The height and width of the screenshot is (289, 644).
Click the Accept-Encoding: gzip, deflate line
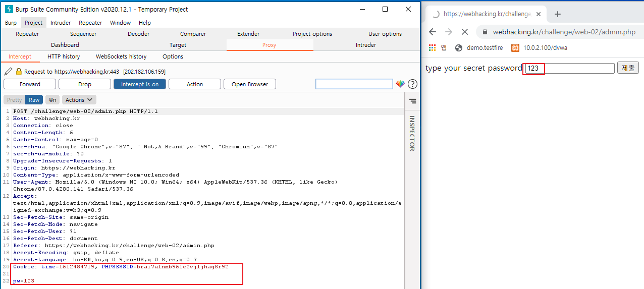click(x=66, y=253)
